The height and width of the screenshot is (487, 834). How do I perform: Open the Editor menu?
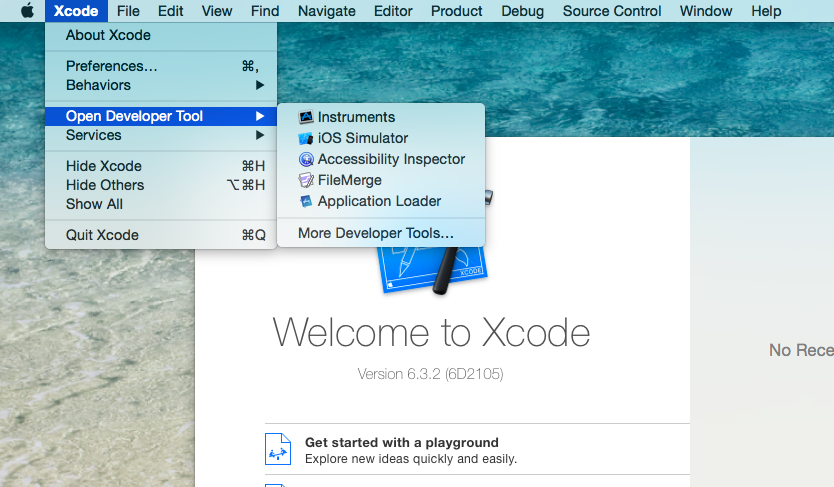pyautogui.click(x=393, y=11)
